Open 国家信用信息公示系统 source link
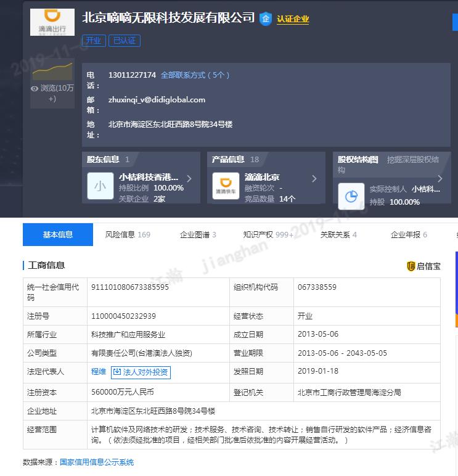This screenshot has width=458, height=476. tap(96, 462)
